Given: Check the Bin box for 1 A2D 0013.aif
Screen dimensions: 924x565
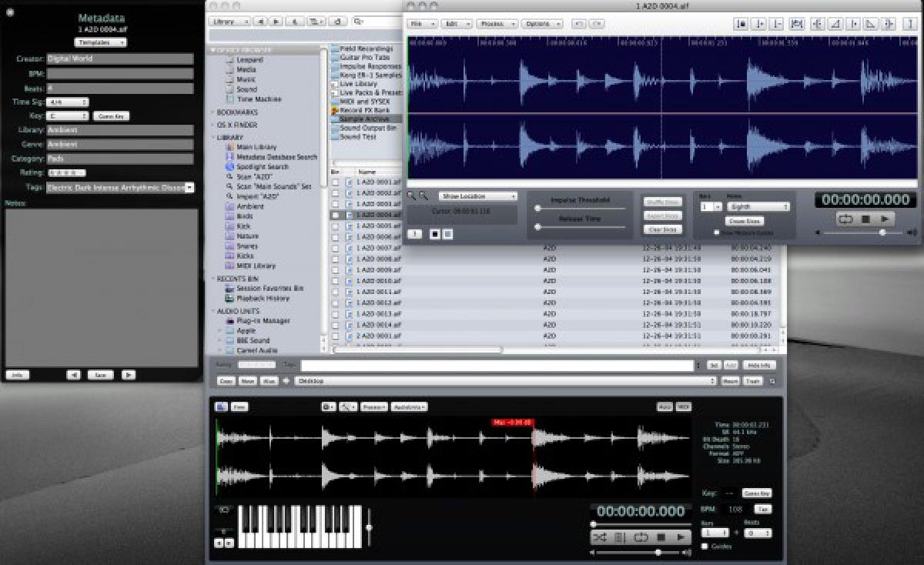Looking at the screenshot, I should pos(335,314).
